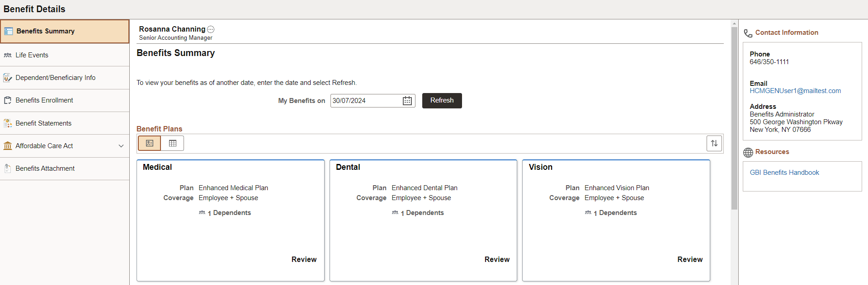Go to Dependent/Beneficiary Info

coord(65,78)
